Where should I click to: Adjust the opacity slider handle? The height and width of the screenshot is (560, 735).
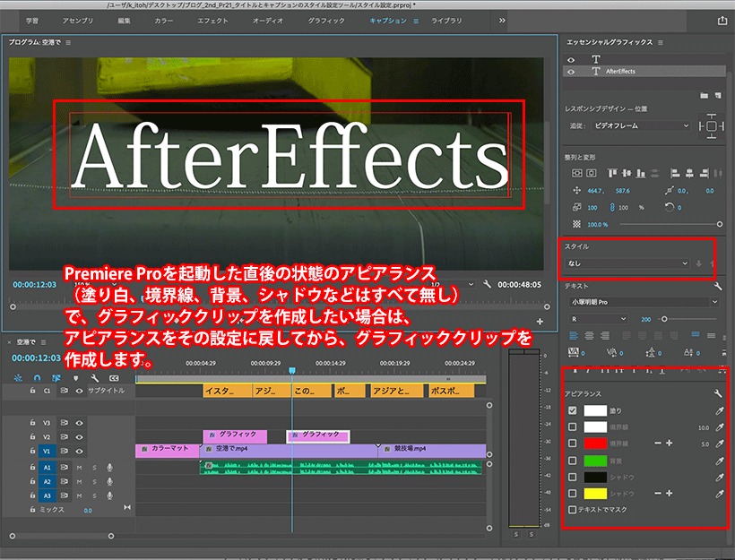click(720, 225)
